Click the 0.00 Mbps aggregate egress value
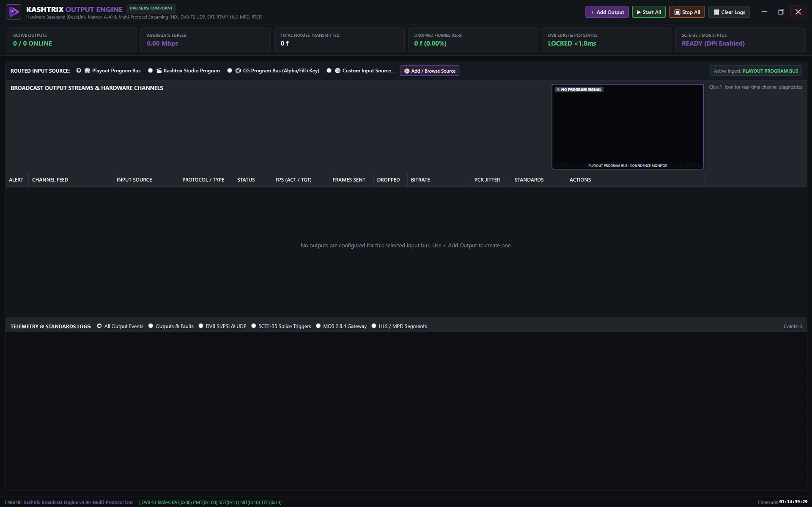812x507 pixels. pos(162,43)
